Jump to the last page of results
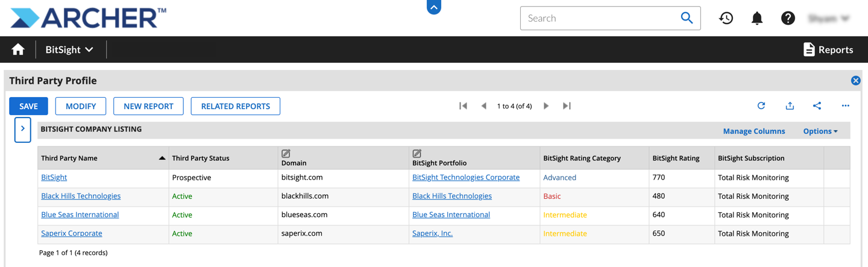 point(567,105)
